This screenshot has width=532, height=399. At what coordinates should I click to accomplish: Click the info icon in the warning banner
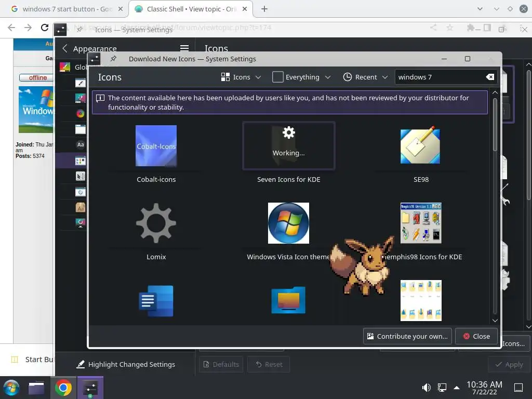coord(100,98)
